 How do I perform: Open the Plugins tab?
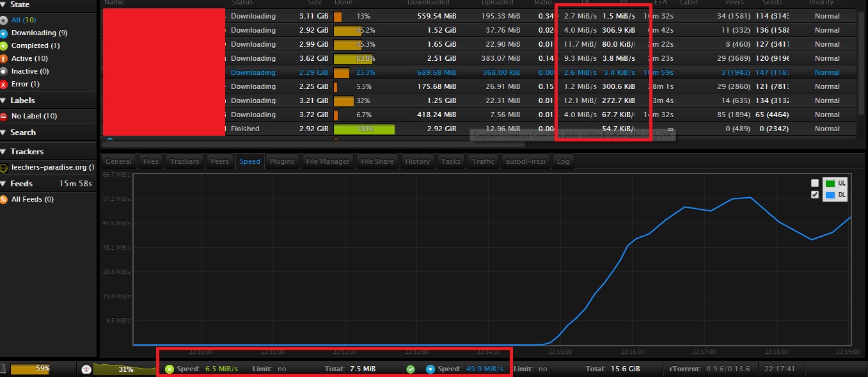(282, 161)
